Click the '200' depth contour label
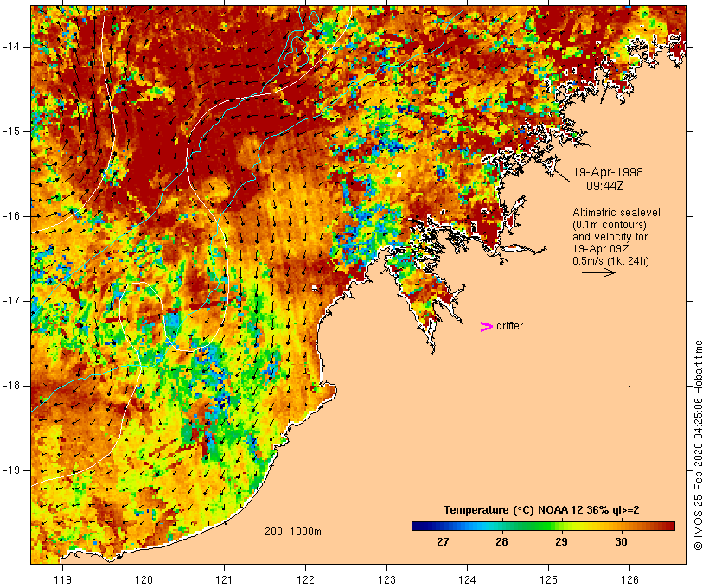 click(273, 532)
